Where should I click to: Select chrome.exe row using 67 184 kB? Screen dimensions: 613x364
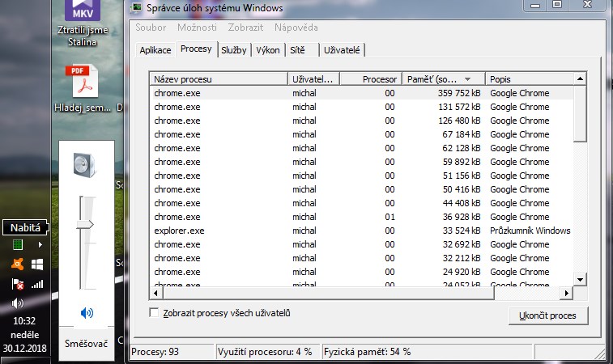361,134
